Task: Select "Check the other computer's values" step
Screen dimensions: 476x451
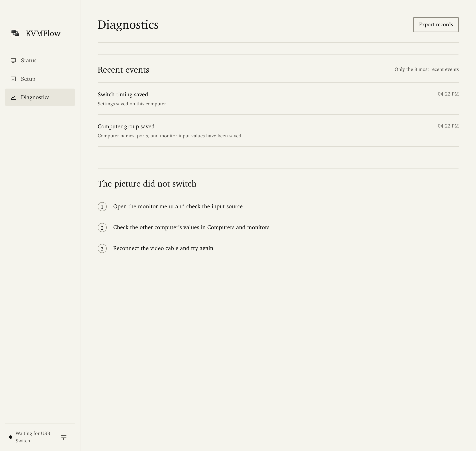Action: point(191,227)
